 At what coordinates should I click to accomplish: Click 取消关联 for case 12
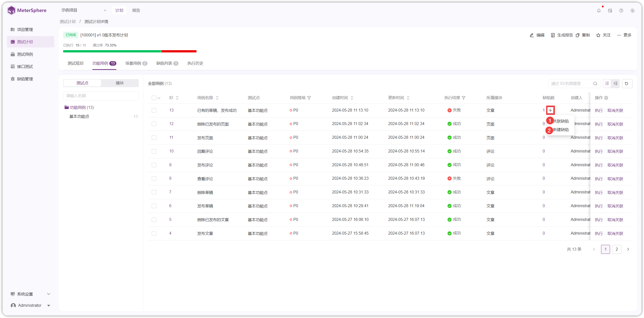tap(615, 124)
